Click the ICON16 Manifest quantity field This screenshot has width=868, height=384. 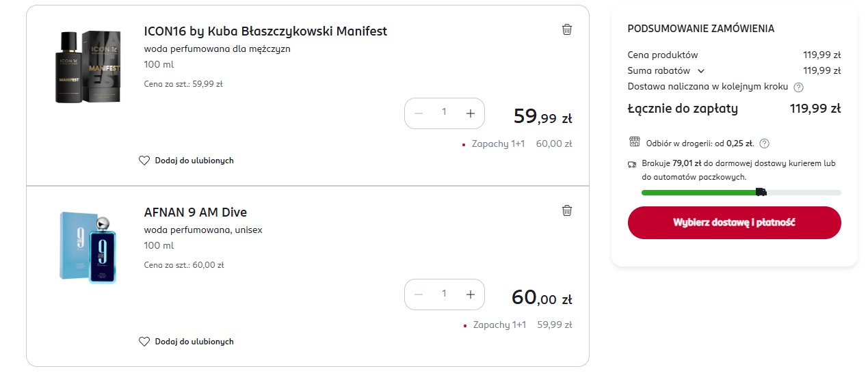pyautogui.click(x=444, y=113)
